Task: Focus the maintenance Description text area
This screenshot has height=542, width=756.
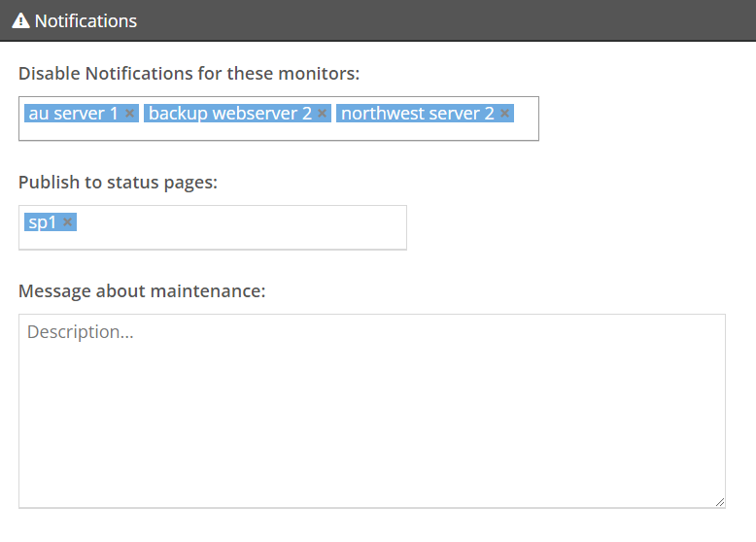Action: click(372, 411)
